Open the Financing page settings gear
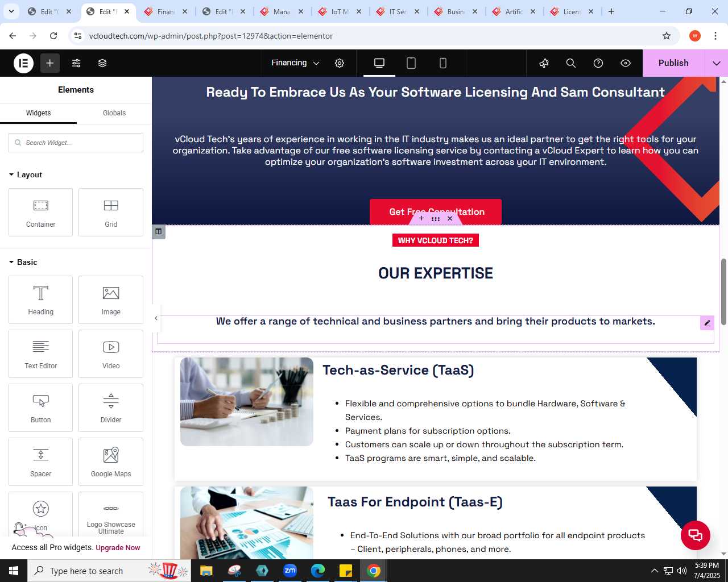 point(340,63)
